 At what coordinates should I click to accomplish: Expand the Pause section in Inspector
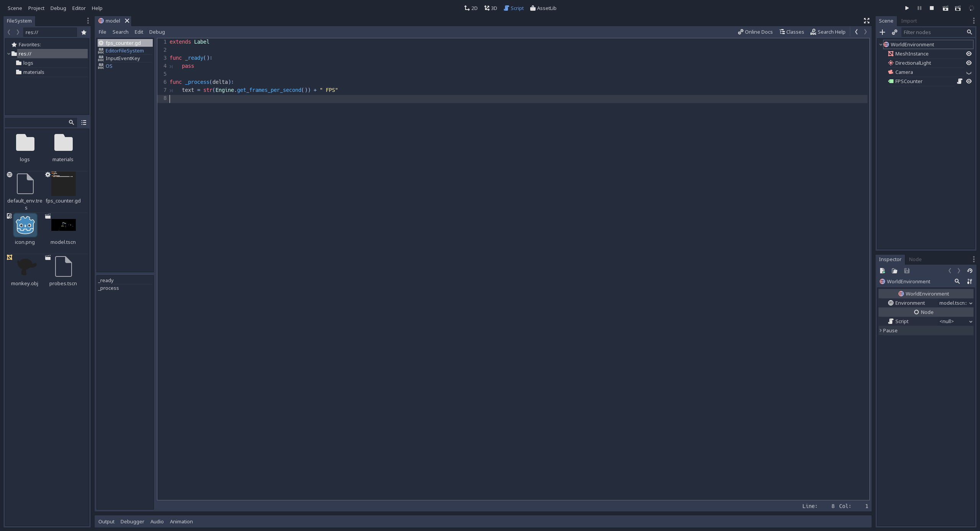click(882, 330)
